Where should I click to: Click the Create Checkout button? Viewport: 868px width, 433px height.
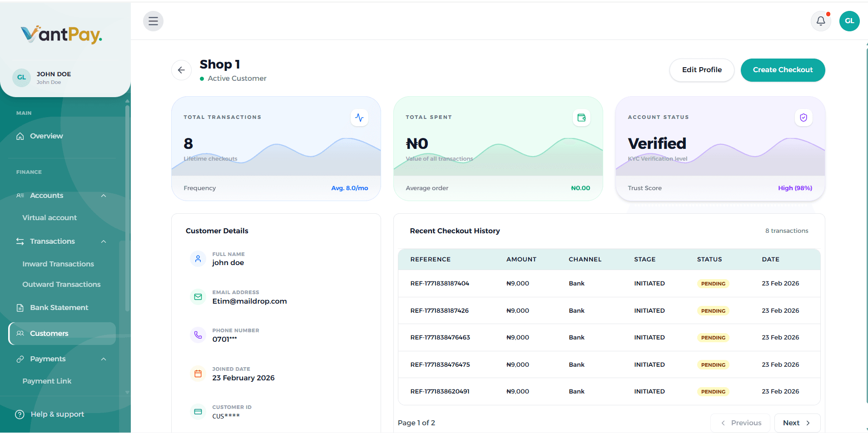pos(782,70)
